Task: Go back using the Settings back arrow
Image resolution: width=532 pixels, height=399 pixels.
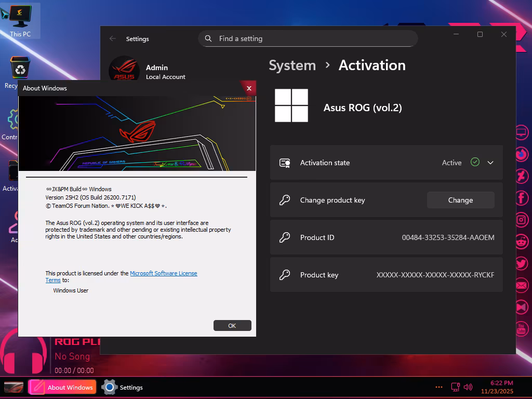Action: pyautogui.click(x=113, y=38)
